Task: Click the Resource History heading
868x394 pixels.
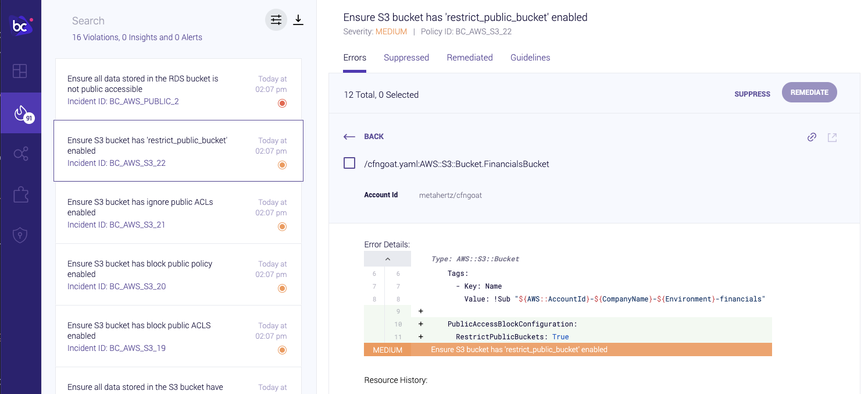Action: pos(396,380)
